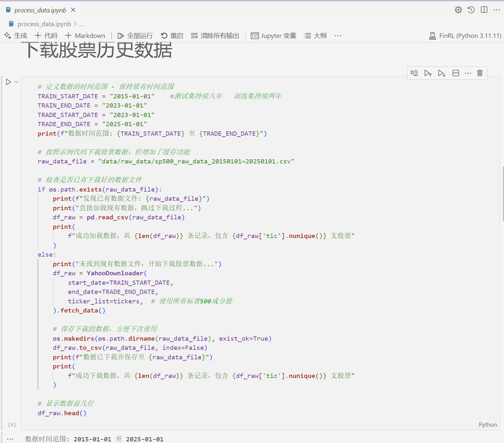Select FinRL Python 3.11.11 kernel picker

465,36
